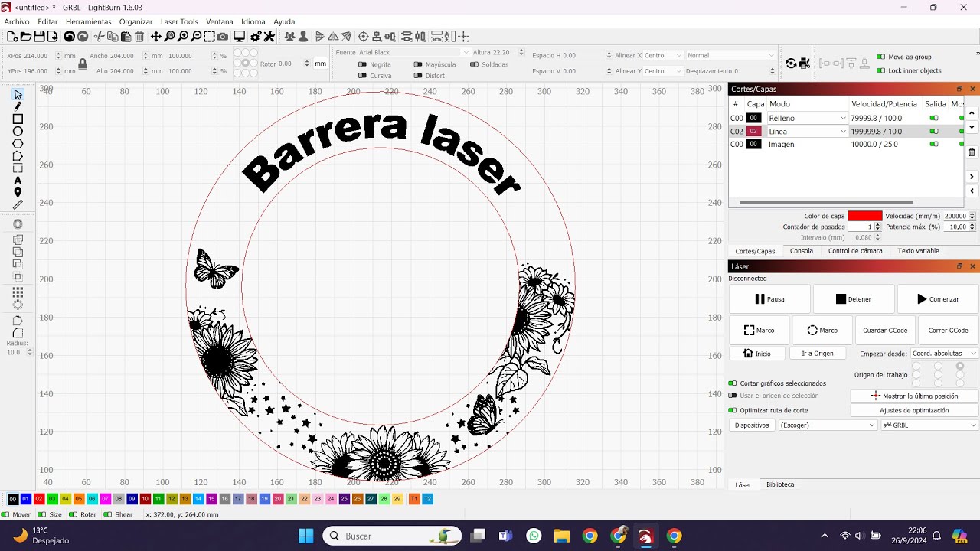Click the New file icon
Image resolution: width=980 pixels, height=551 pixels.
pos(12,37)
